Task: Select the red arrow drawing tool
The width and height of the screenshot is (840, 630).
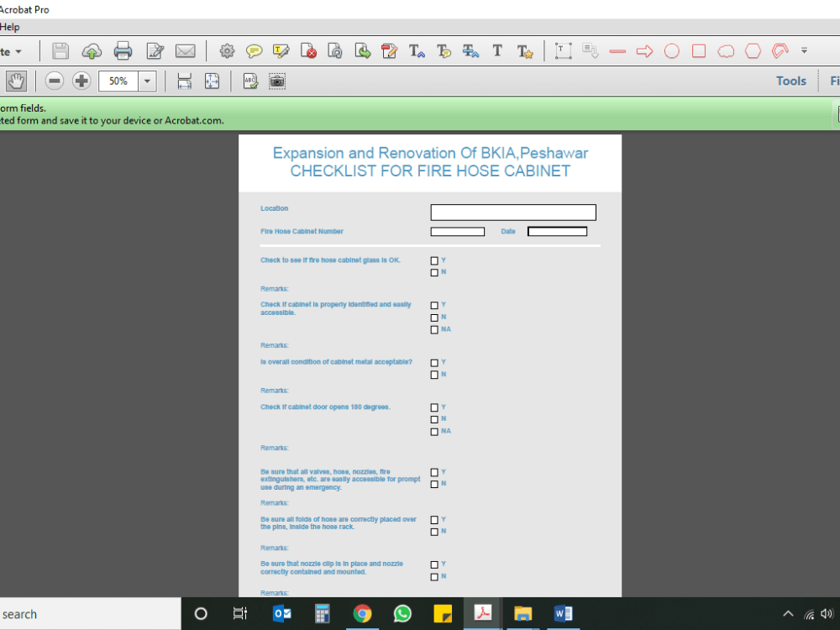Action: 644,51
